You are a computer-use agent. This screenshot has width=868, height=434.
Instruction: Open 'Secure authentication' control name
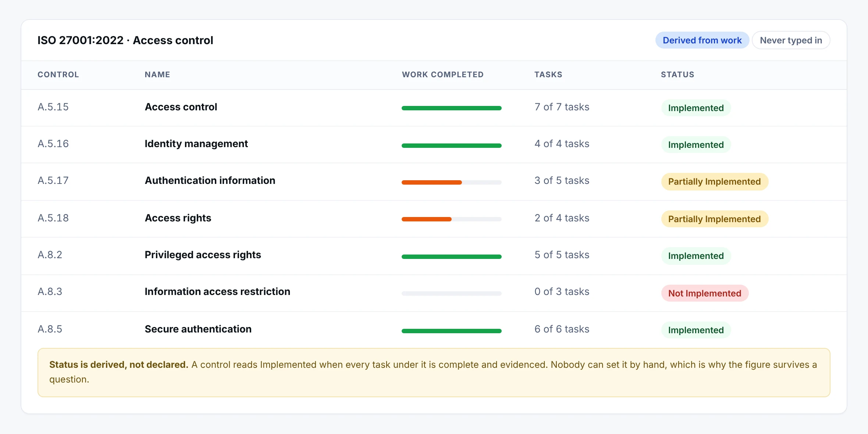pos(198,329)
